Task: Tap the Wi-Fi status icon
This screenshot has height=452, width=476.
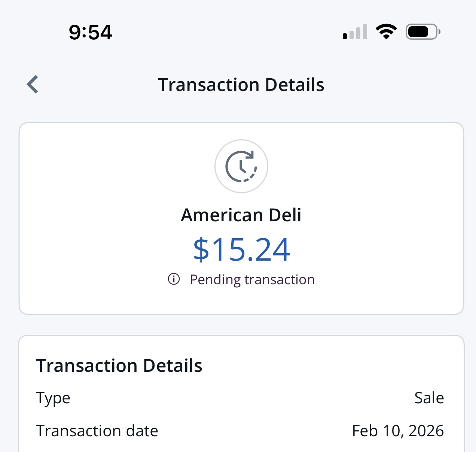Action: pos(386,31)
